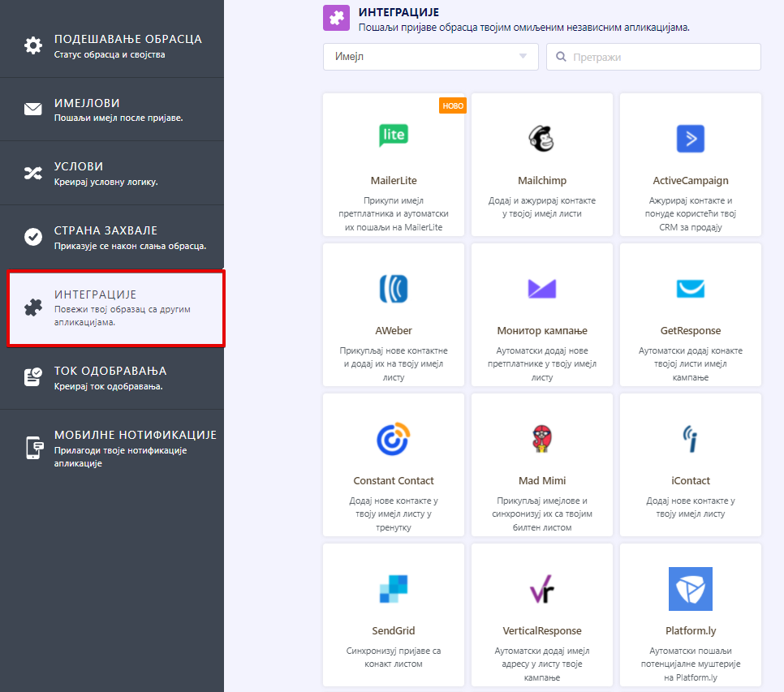The height and width of the screenshot is (692, 784).
Task: Open the VerticalResponse logo icon
Action: coord(541,591)
